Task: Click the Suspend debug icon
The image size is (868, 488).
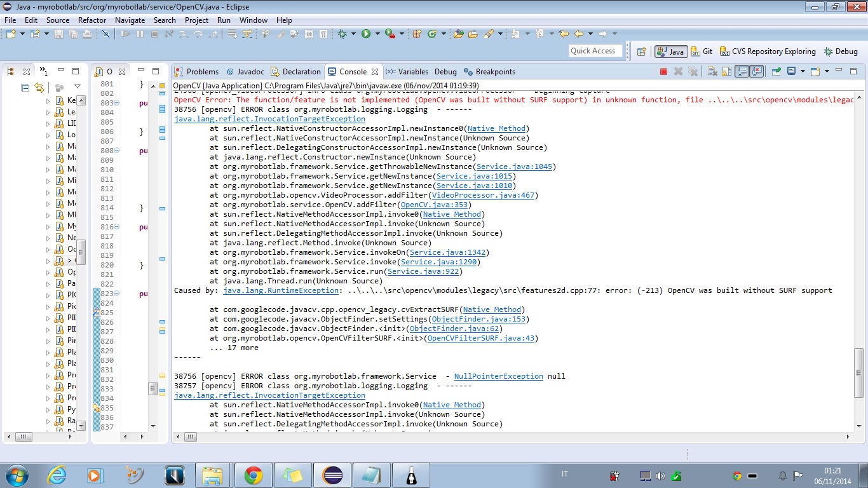Action: [140, 34]
